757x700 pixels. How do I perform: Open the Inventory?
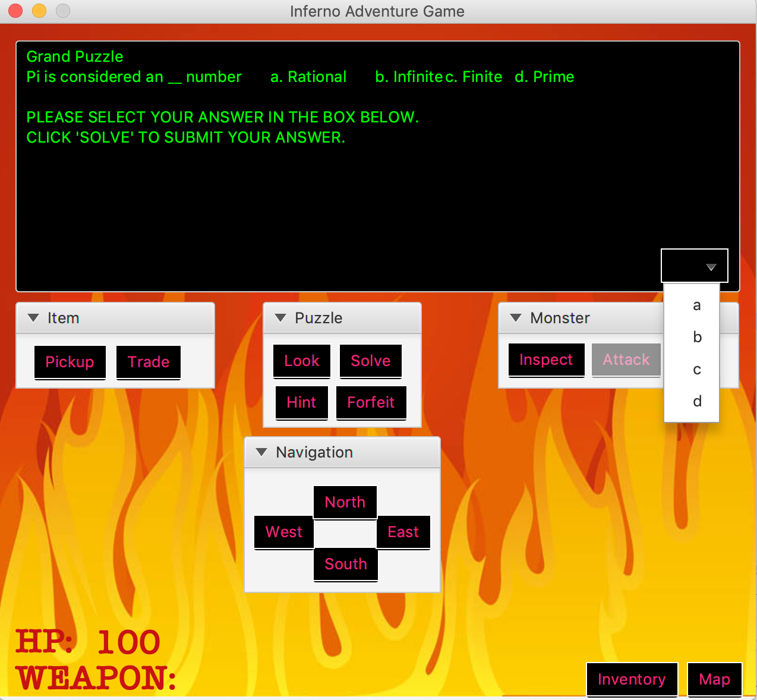click(632, 679)
